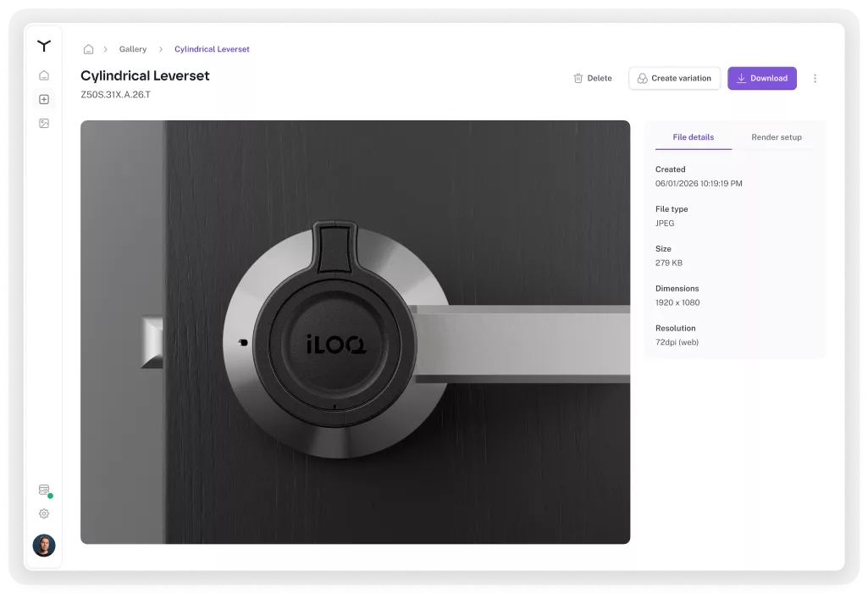Open the render queue icon with green dot
Image resolution: width=868 pixels, height=593 pixels.
pos(44,490)
